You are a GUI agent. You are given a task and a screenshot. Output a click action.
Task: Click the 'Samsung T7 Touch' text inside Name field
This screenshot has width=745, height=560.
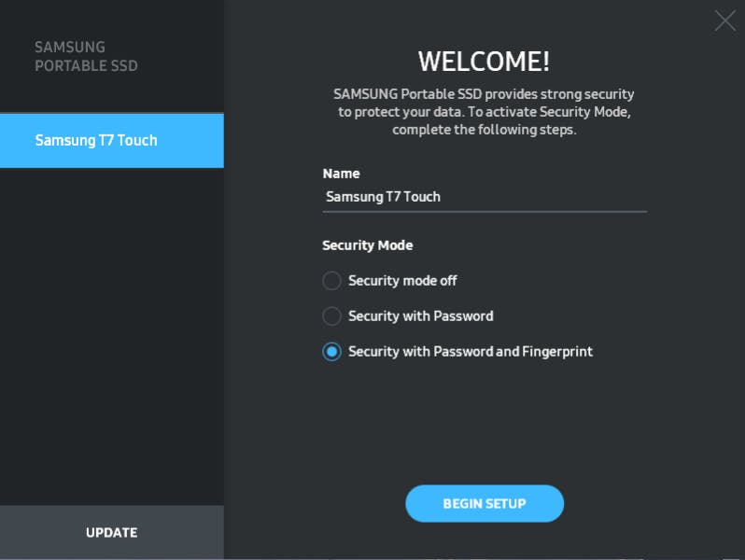pos(383,197)
